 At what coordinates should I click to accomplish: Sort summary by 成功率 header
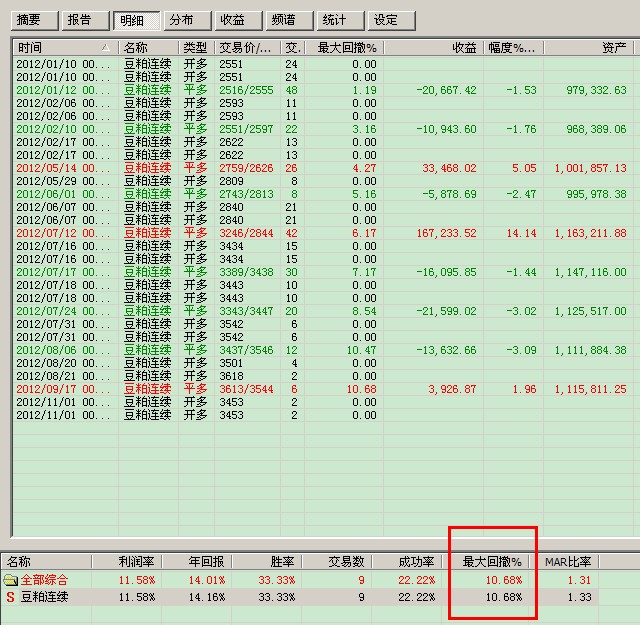click(407, 562)
